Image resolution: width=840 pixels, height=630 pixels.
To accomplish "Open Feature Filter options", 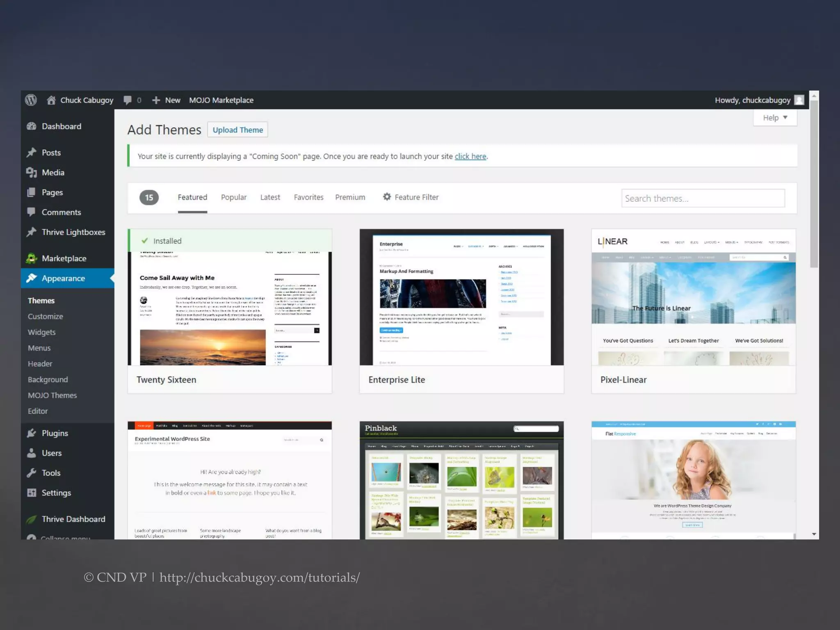I will pyautogui.click(x=411, y=197).
